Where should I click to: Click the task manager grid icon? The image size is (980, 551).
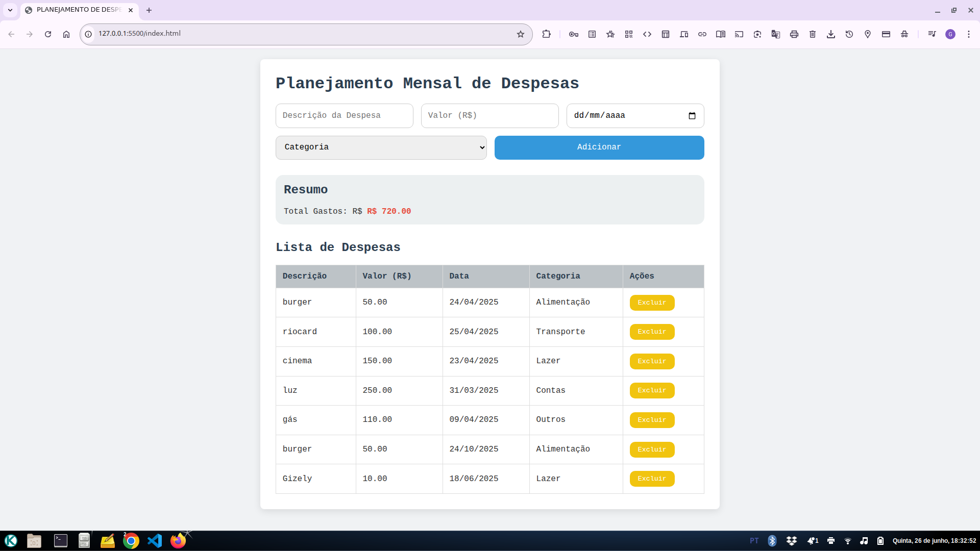[666, 34]
